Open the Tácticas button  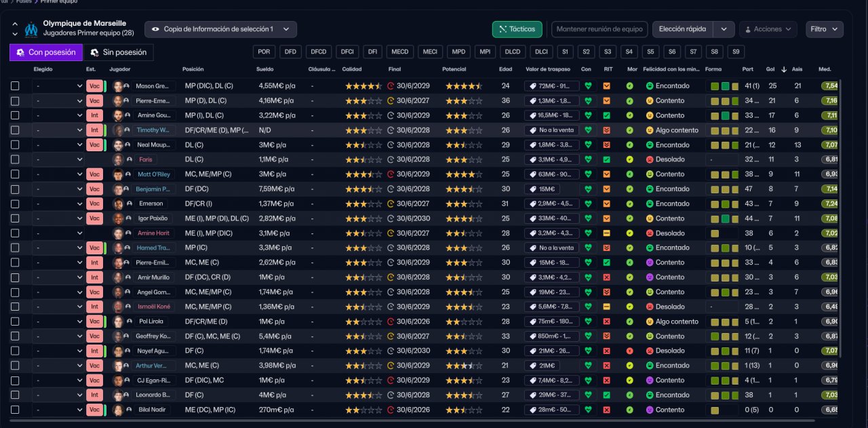coord(517,29)
